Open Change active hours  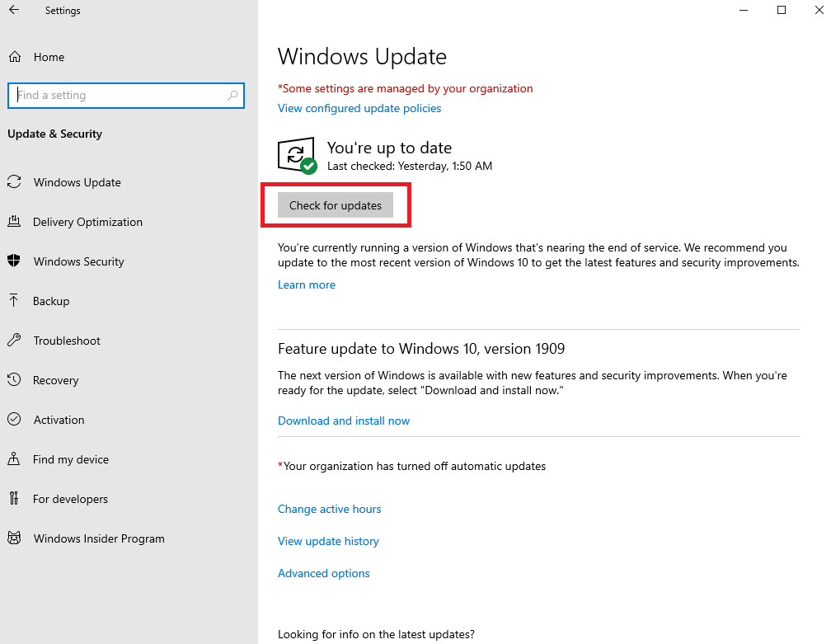click(x=329, y=509)
